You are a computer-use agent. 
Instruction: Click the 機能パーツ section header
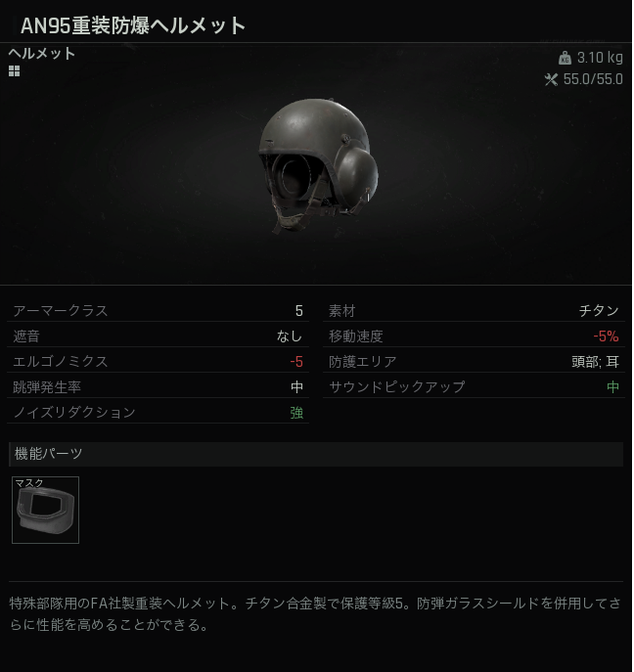click(317, 455)
